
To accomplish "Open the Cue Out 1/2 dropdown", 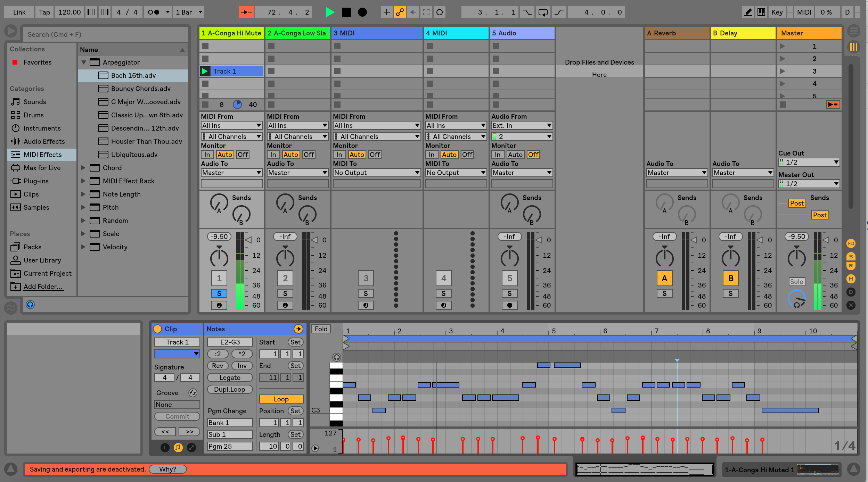I will click(809, 162).
